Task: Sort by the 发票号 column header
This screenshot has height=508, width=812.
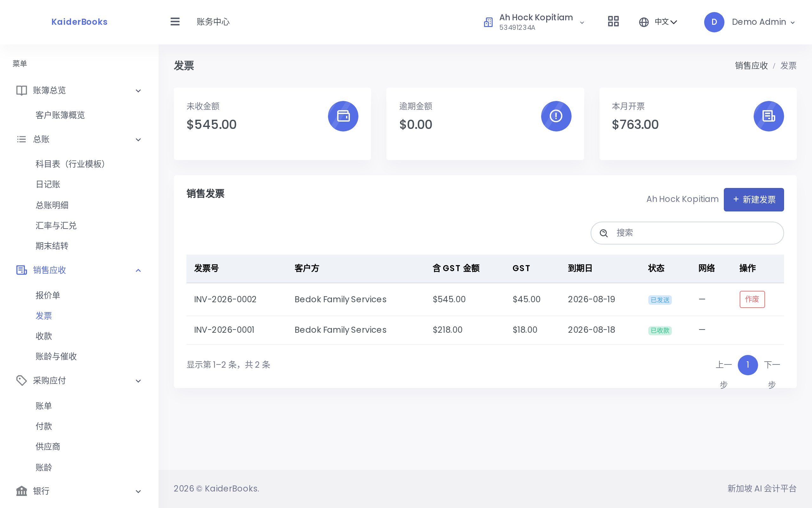Action: point(206,269)
